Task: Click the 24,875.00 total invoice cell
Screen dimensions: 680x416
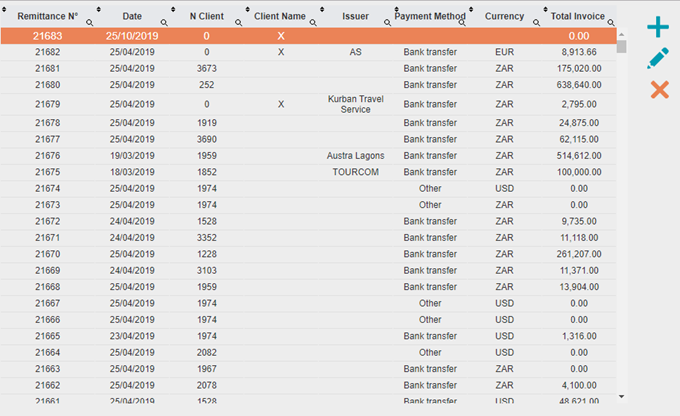Action: click(x=579, y=123)
